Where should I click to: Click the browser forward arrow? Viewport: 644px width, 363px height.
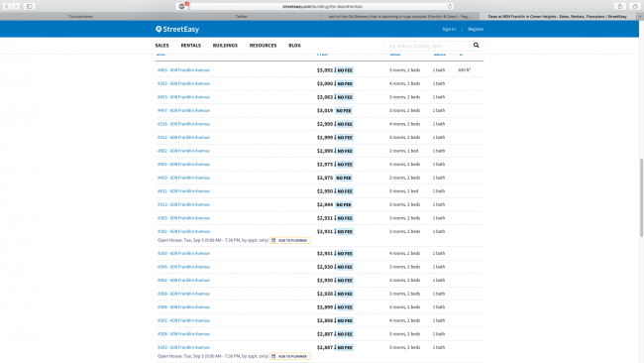16,6
